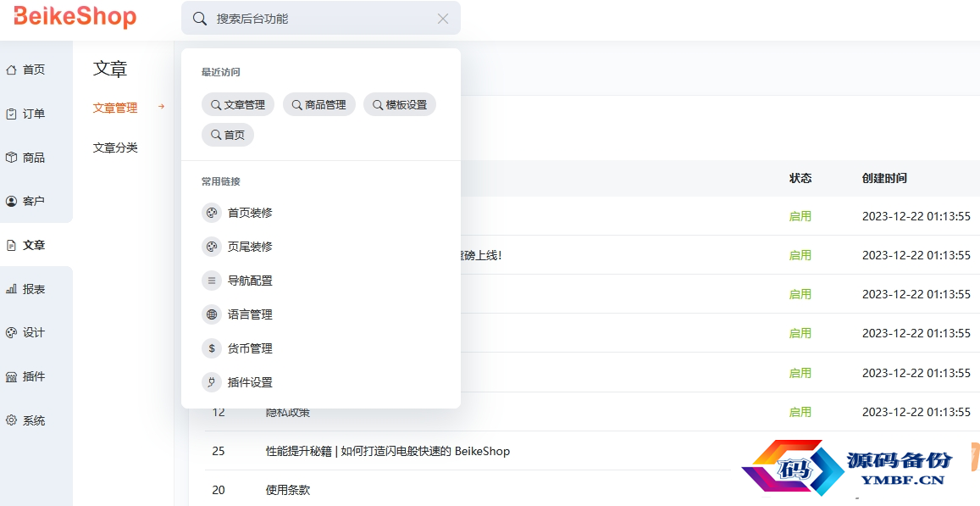Open 首页 in the left sidebar
The height and width of the screenshot is (506, 980).
point(34,70)
